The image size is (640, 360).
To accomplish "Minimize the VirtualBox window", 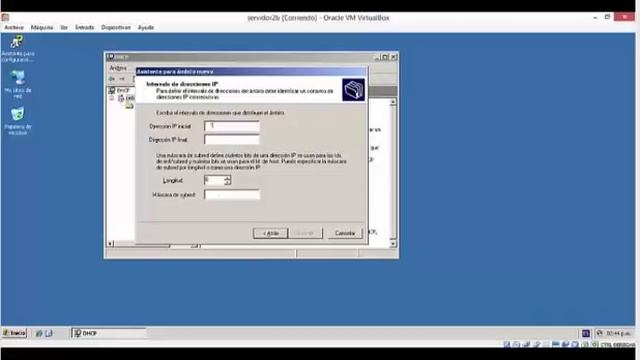I will [595, 18].
